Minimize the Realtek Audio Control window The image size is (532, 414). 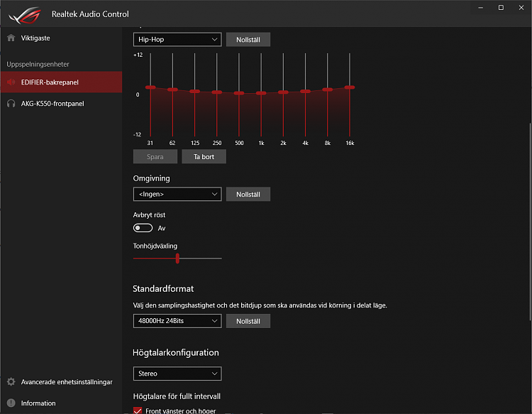(x=480, y=8)
